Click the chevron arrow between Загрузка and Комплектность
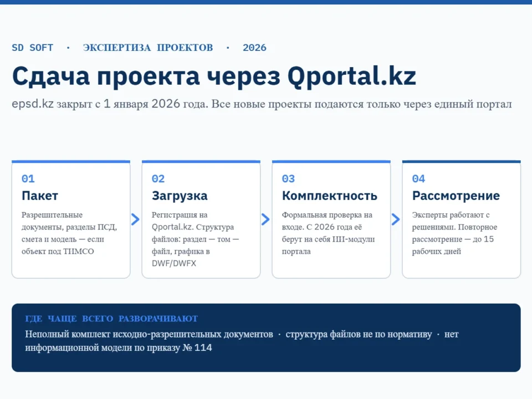 (265, 219)
